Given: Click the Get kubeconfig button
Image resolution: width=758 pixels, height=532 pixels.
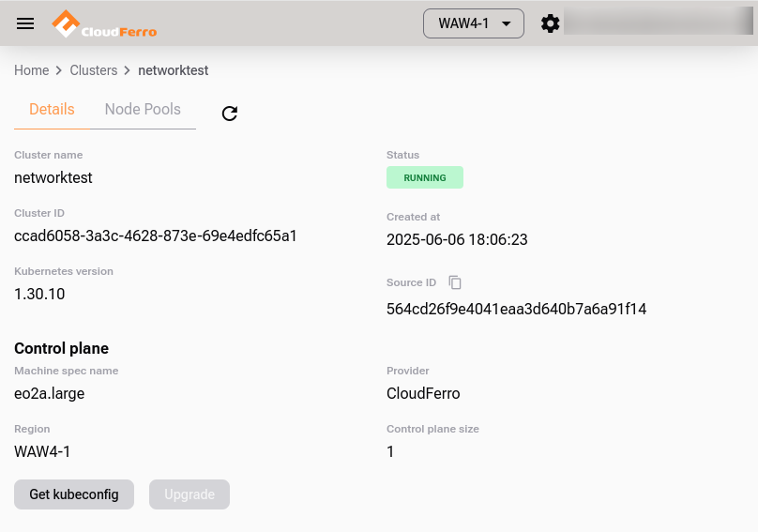Looking at the screenshot, I should [74, 494].
